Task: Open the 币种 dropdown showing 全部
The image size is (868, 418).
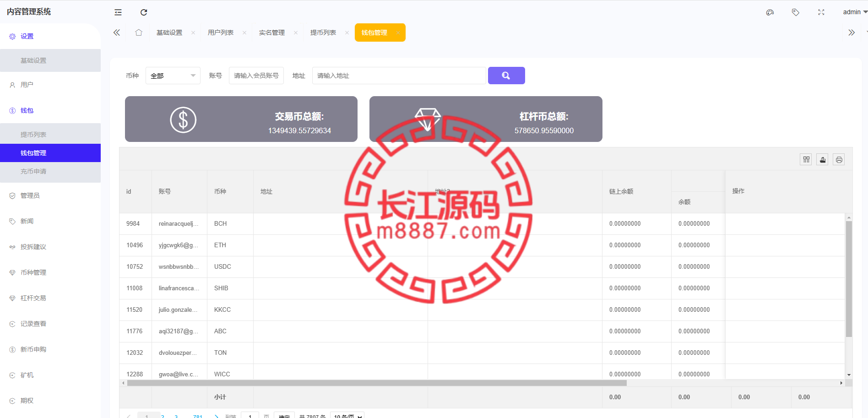Action: coord(173,76)
